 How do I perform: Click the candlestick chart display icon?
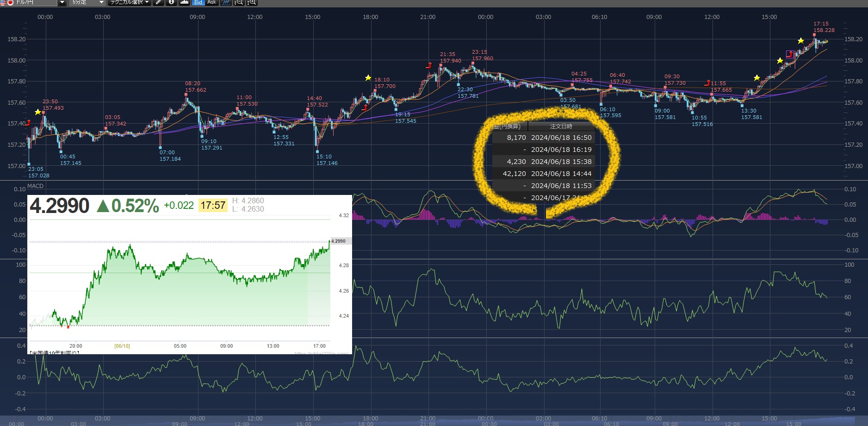pos(226,2)
